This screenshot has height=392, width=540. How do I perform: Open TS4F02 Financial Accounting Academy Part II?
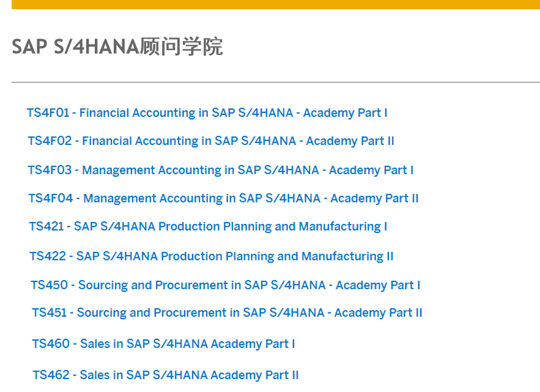(x=210, y=141)
